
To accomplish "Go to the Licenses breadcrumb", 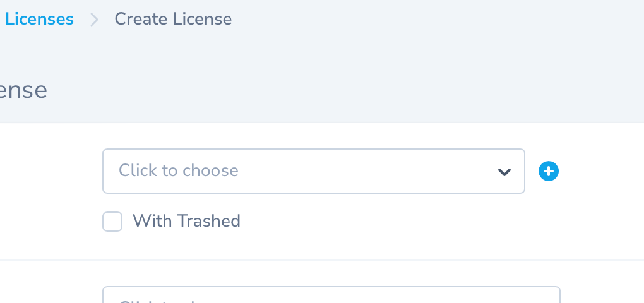I will (x=39, y=19).
